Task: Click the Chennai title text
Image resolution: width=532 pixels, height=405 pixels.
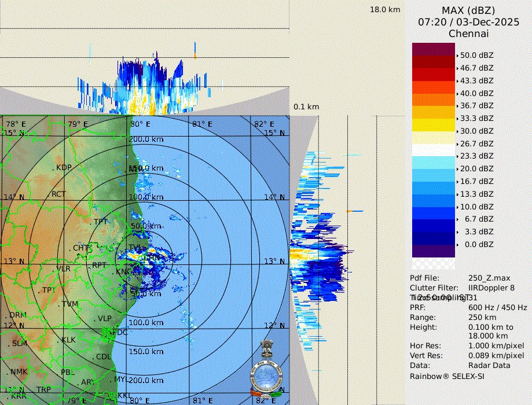Action: (x=468, y=34)
